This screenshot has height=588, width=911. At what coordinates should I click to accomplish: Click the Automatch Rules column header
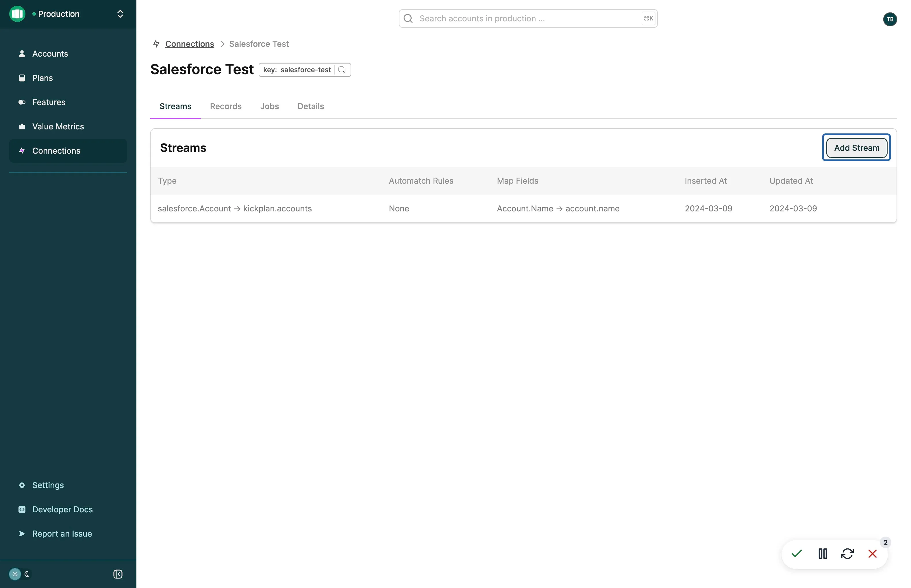click(421, 181)
